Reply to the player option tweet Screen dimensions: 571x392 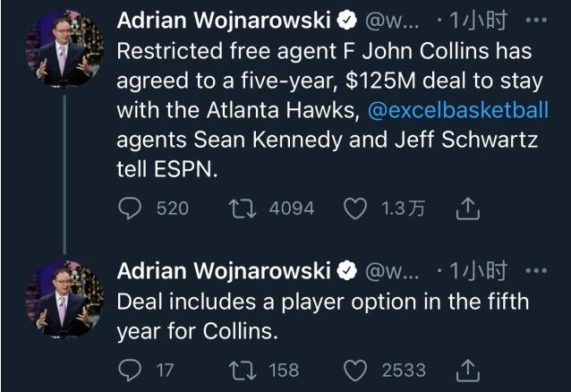[130, 370]
